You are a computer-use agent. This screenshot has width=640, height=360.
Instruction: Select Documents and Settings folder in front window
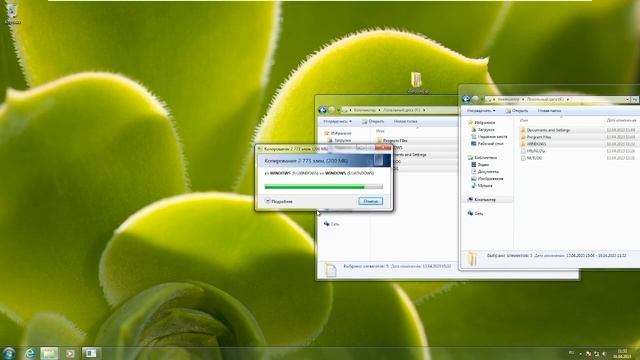545,130
